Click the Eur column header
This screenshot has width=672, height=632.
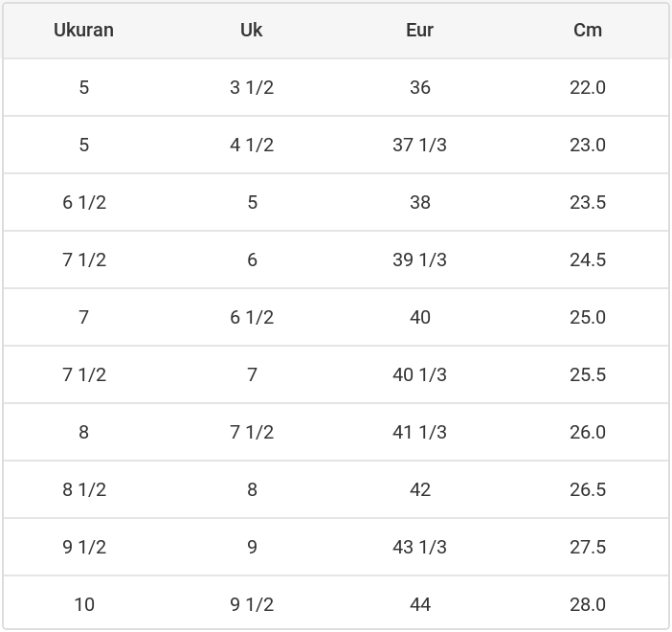pyautogui.click(x=419, y=30)
